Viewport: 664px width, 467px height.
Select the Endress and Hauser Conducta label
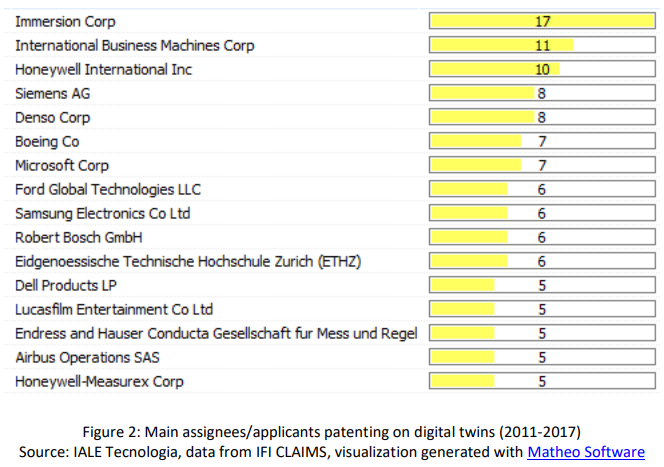[216, 334]
